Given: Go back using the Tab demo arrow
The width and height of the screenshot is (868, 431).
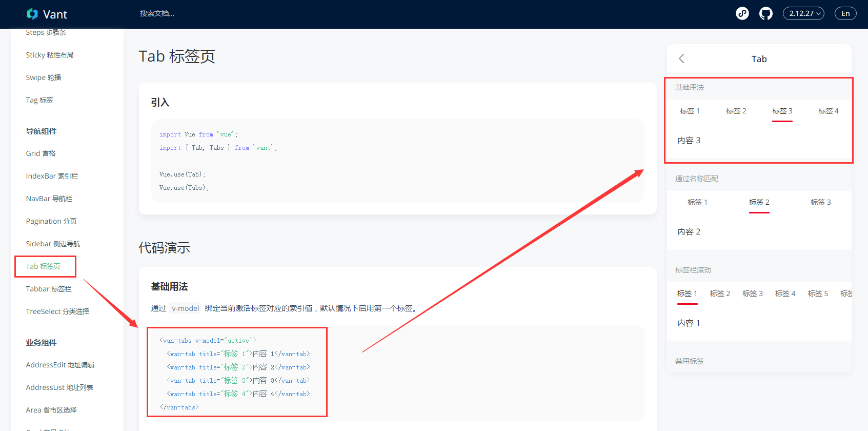Looking at the screenshot, I should point(681,58).
